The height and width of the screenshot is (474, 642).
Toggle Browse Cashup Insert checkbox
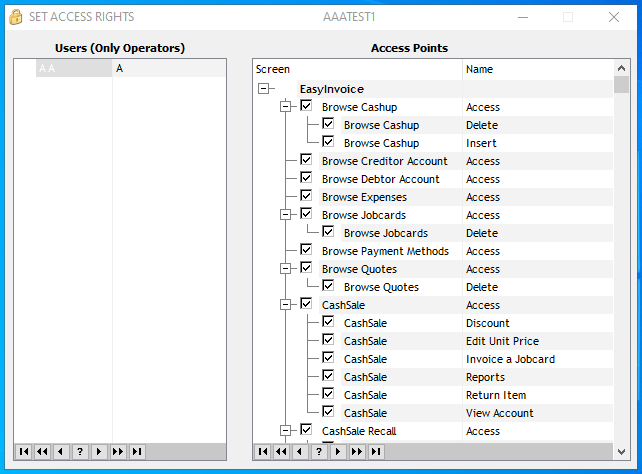tap(328, 142)
